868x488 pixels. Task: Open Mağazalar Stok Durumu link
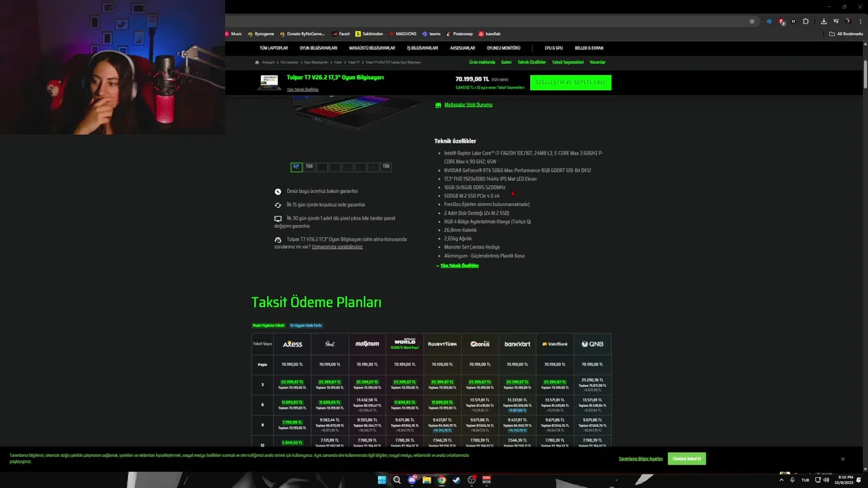pos(468,105)
